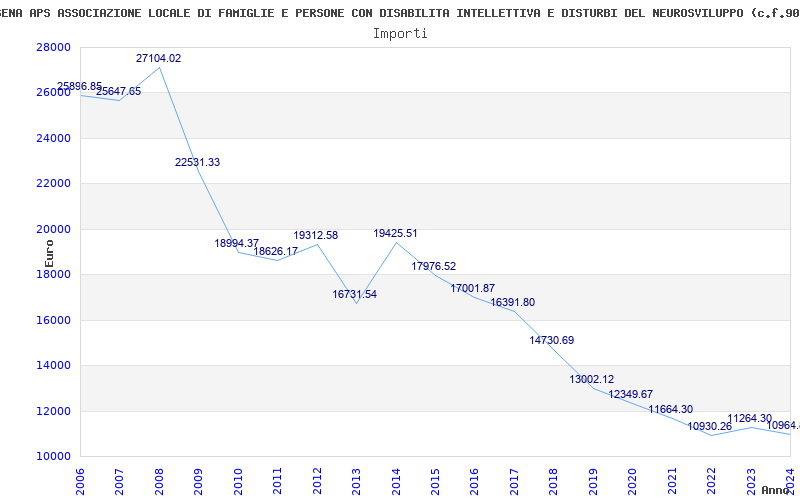Image resolution: width=800 pixels, height=500 pixels.
Task: Click the 10000 y-axis tick label
Action: (54, 457)
